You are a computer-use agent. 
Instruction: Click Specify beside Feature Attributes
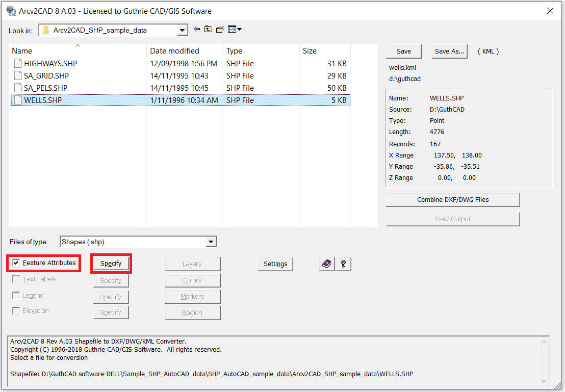(111, 264)
